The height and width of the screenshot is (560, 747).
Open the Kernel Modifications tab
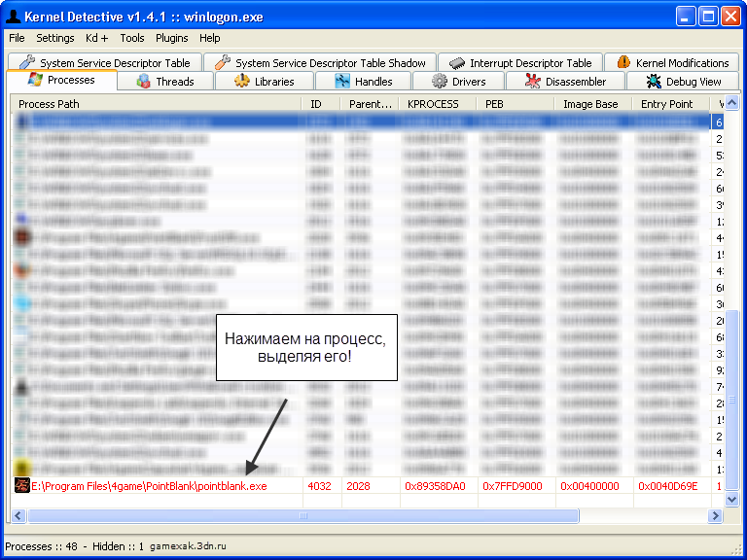pos(672,62)
